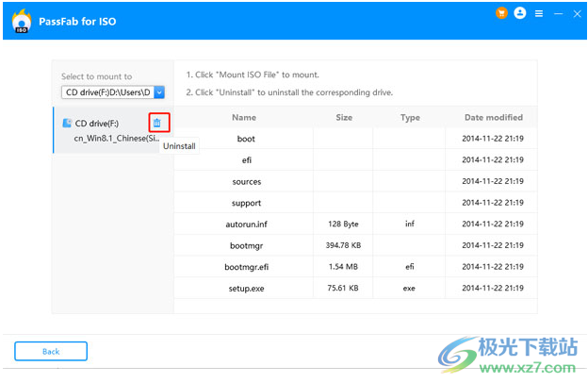Click the Name column header
This screenshot has width=588, height=383.
pyautogui.click(x=244, y=118)
